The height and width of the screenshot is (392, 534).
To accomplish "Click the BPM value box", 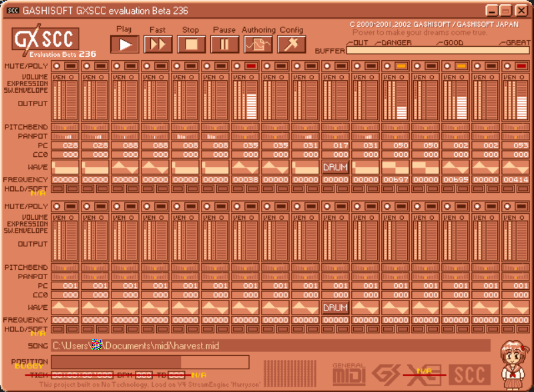I will (x=144, y=375).
